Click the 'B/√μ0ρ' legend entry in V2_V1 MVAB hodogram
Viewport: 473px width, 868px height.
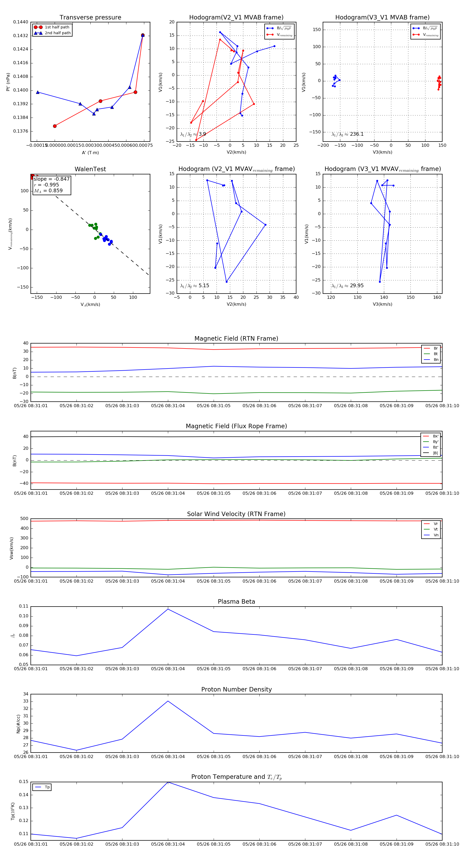(279, 28)
